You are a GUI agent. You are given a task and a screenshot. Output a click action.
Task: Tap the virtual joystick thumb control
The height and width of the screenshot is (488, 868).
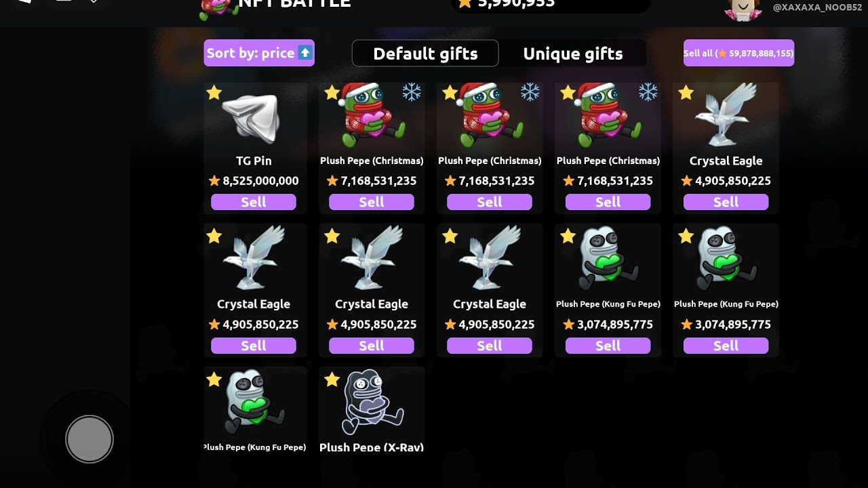(90, 439)
